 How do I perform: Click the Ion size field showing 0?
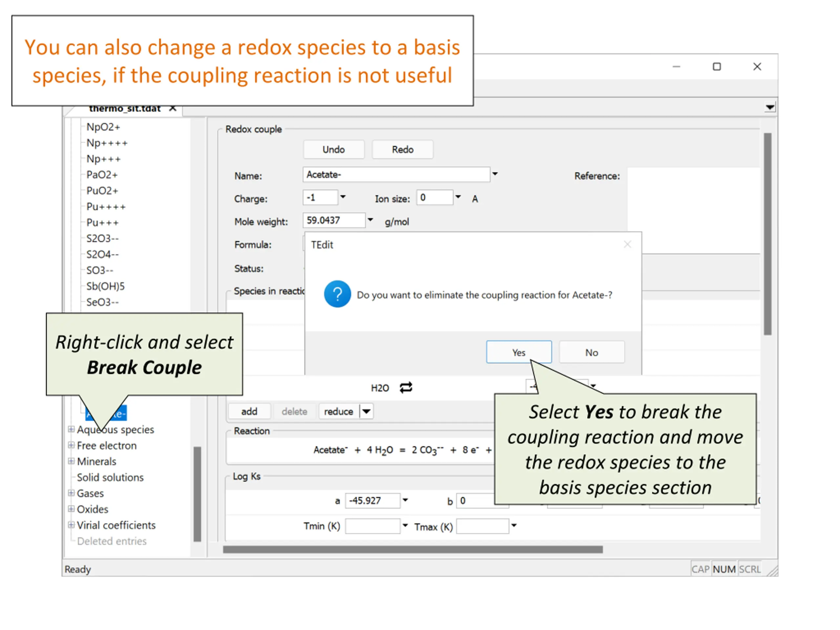[434, 197]
